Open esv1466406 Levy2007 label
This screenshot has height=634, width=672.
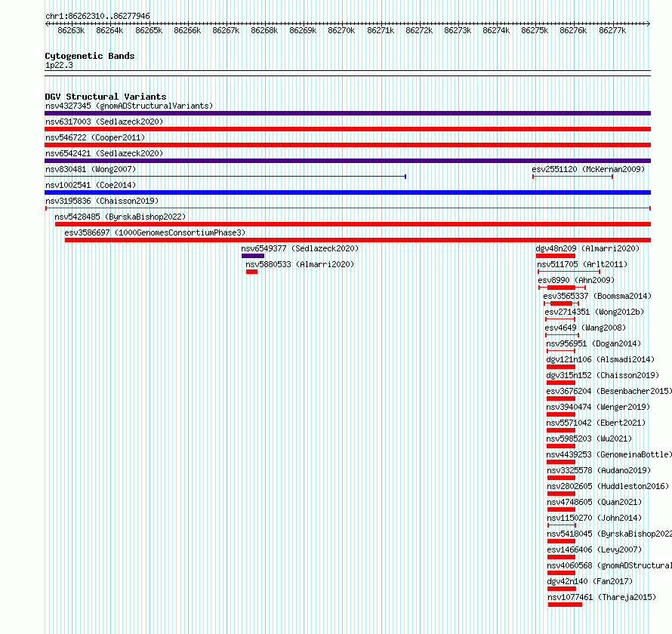coord(594,549)
